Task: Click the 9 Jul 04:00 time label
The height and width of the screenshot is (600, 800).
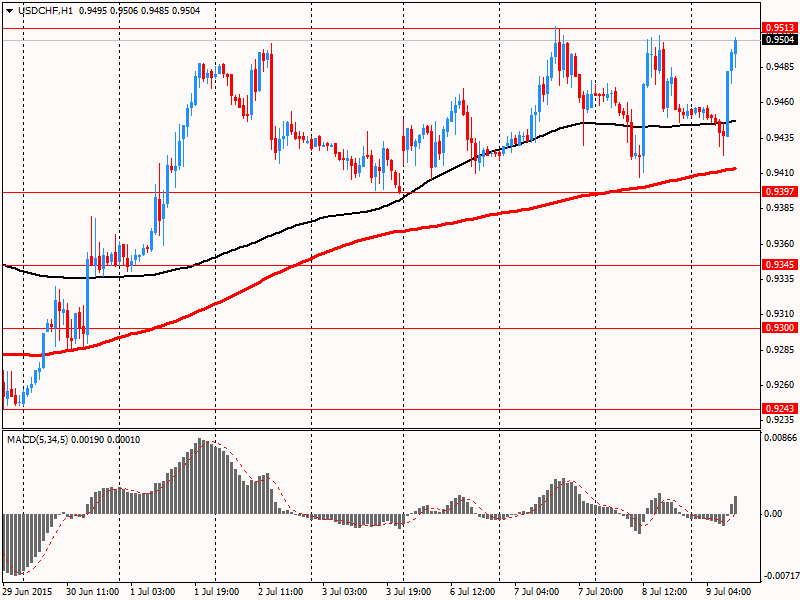Action: (x=729, y=592)
